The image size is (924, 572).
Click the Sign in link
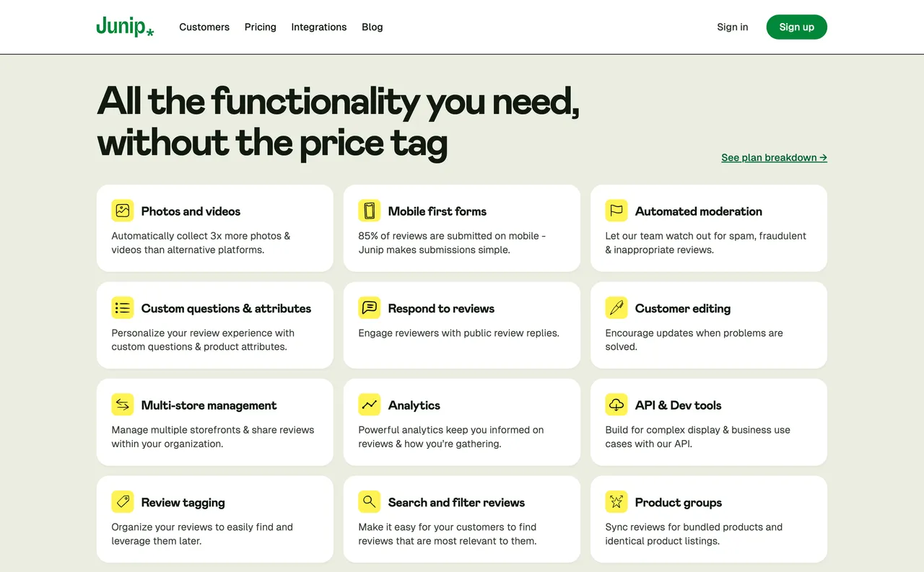point(732,27)
